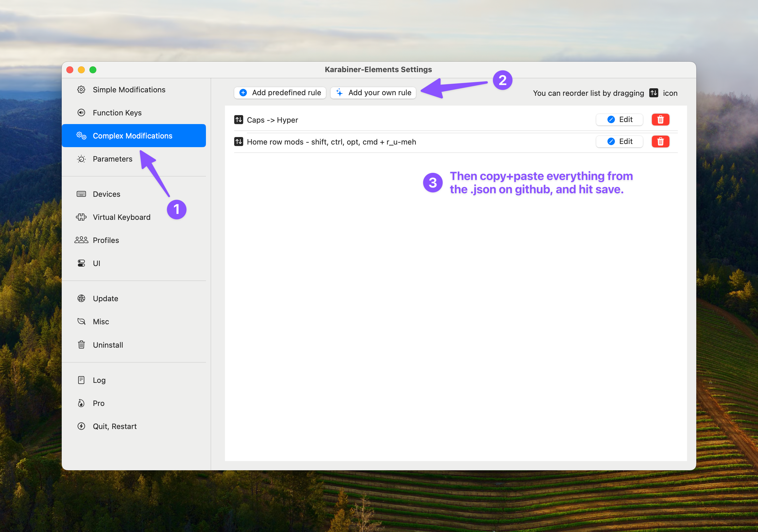The image size is (758, 532).
Task: Click the Devices keyboard icon
Action: tap(81, 194)
